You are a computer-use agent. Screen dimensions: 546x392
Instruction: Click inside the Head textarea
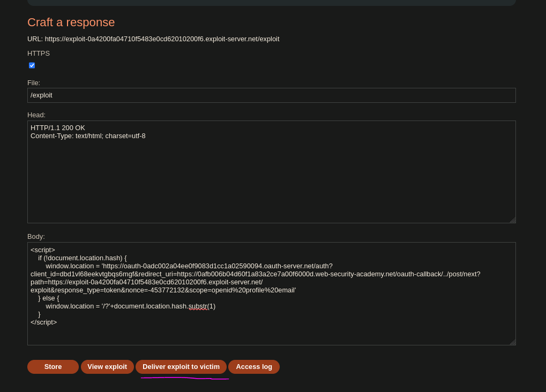point(271,172)
